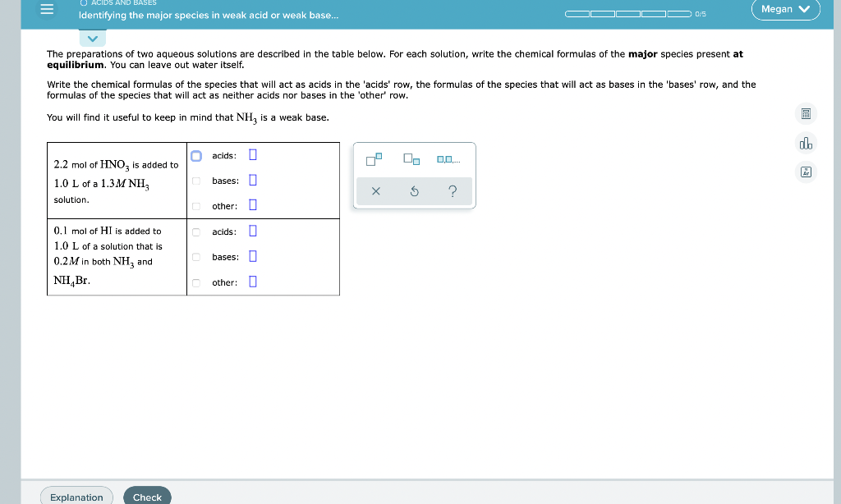This screenshot has height=504, width=841.
Task: Open help with the question mark icon
Action: pos(453,190)
